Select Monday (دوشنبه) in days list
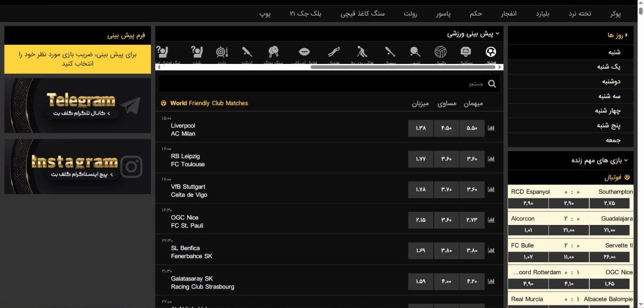This screenshot has width=644, height=308. click(571, 81)
